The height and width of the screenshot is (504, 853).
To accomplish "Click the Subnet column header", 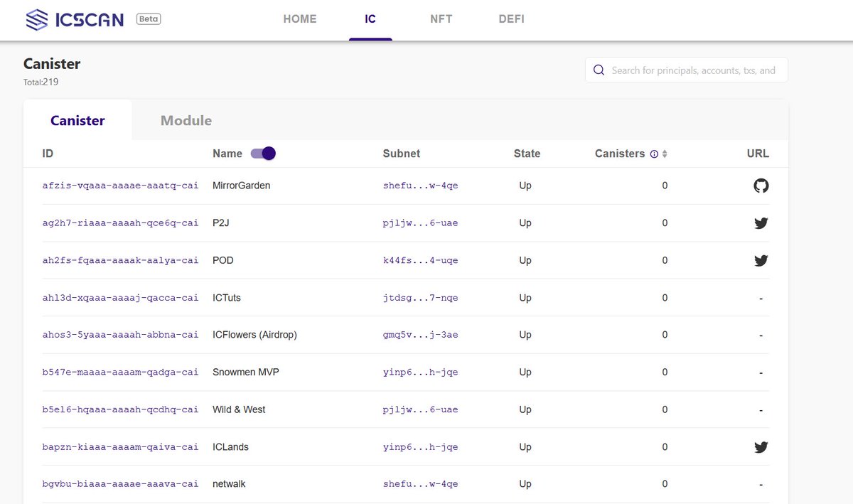I will coord(402,154).
